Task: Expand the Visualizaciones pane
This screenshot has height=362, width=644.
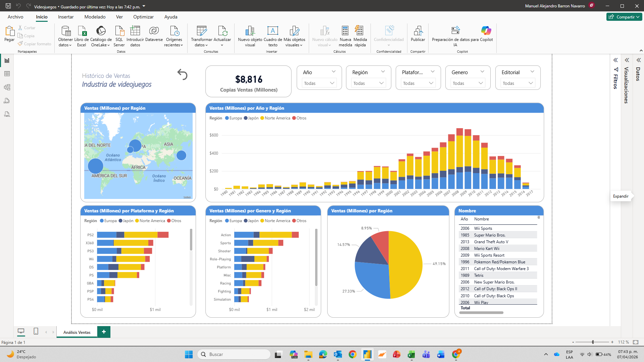Action: point(627,60)
